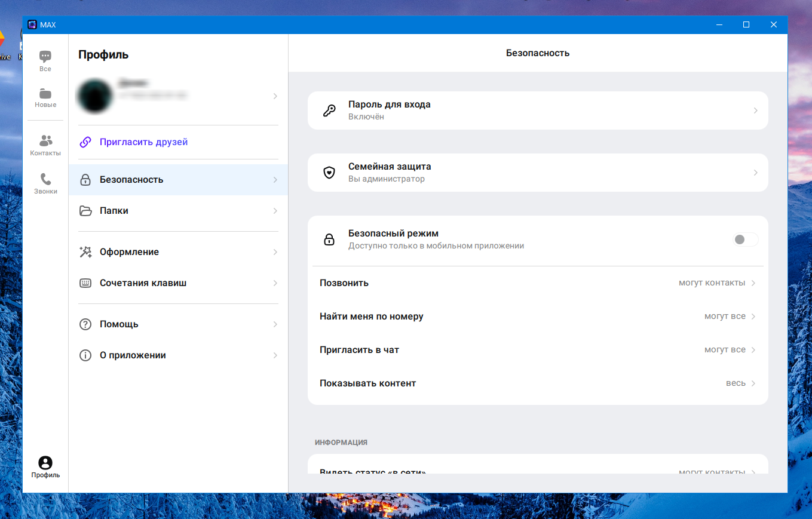Open the 'Папки' menu section

point(178,211)
